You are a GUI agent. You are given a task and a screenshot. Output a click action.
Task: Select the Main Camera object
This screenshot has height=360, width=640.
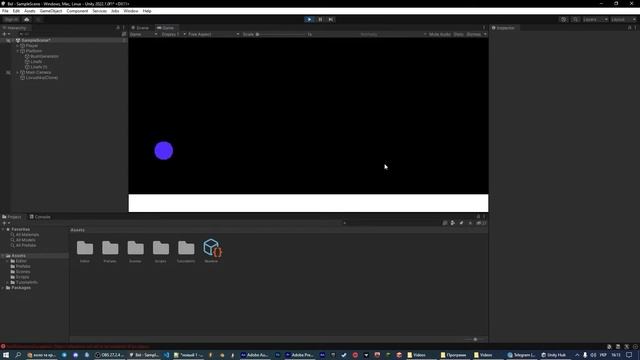click(x=38, y=72)
